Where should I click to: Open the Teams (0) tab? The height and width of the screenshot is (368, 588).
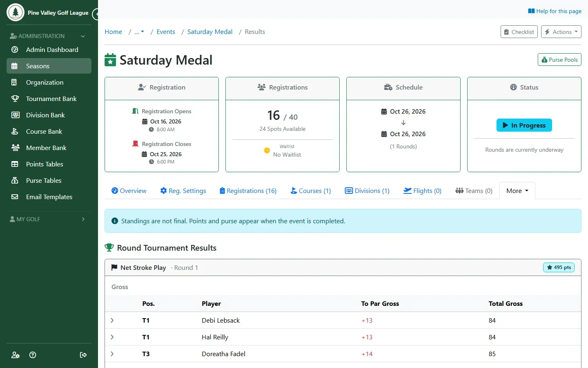point(474,191)
